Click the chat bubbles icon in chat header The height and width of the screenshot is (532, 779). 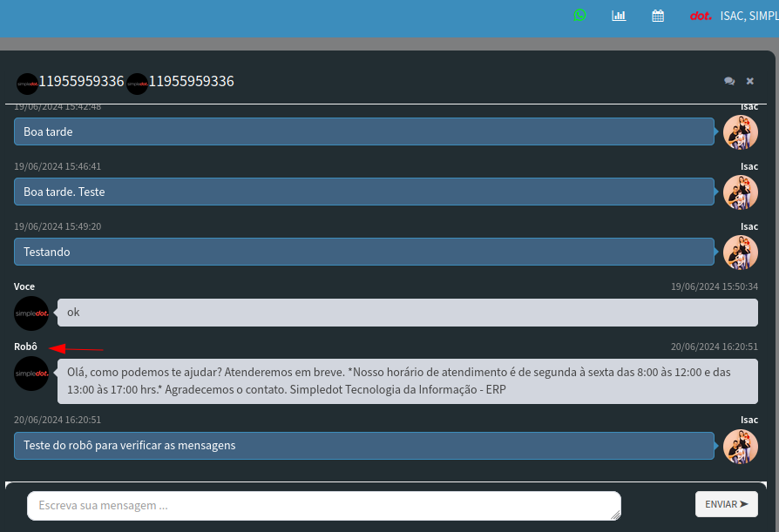click(x=729, y=81)
